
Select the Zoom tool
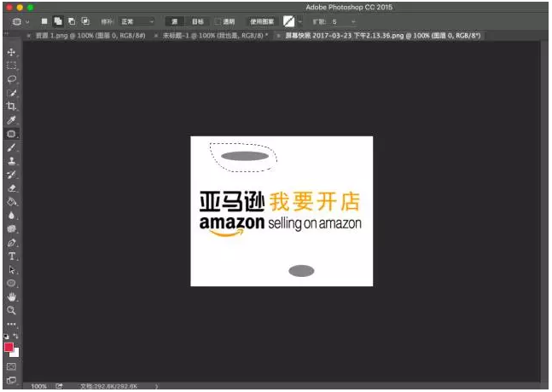click(x=11, y=310)
